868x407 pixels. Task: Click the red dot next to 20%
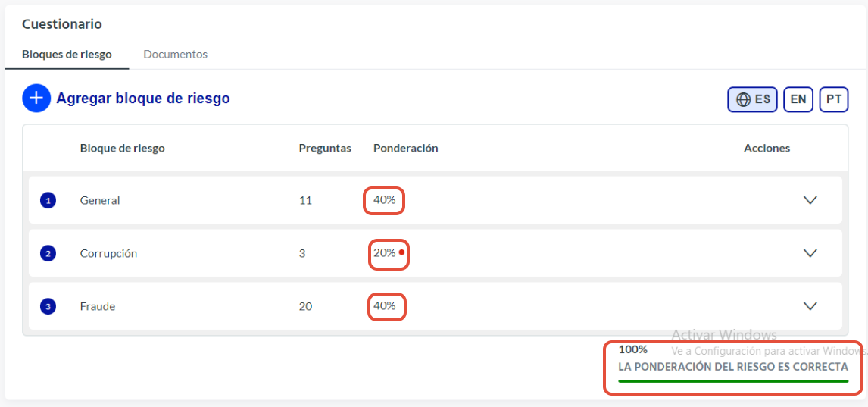point(401,252)
